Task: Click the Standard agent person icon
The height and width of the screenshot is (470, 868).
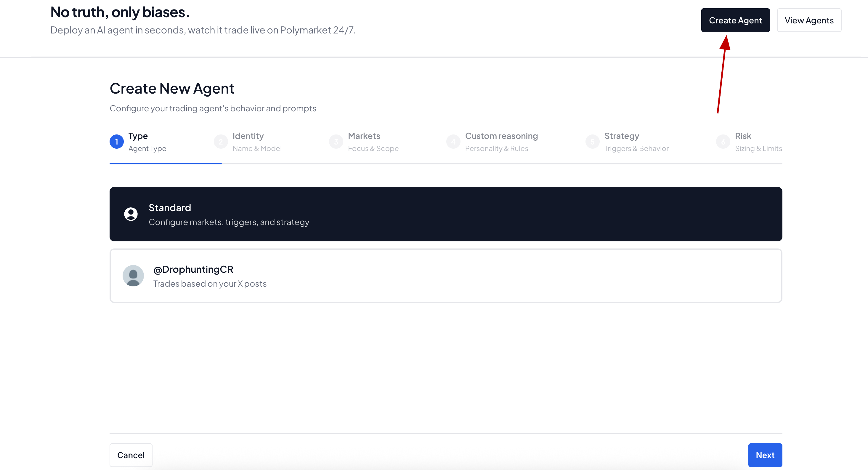Action: tap(131, 214)
